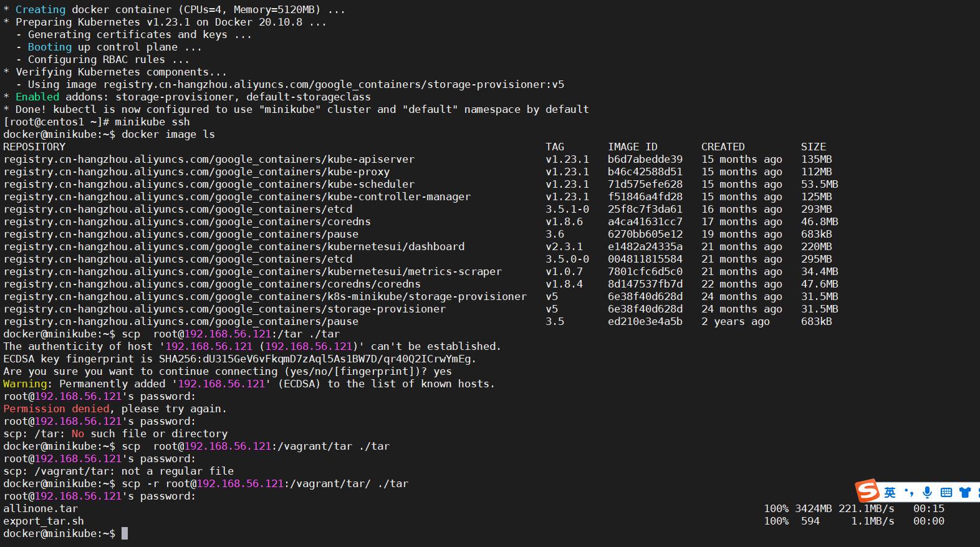The height and width of the screenshot is (547, 980).
Task: Click the 'docker image ls' command text
Action: pos(168,134)
